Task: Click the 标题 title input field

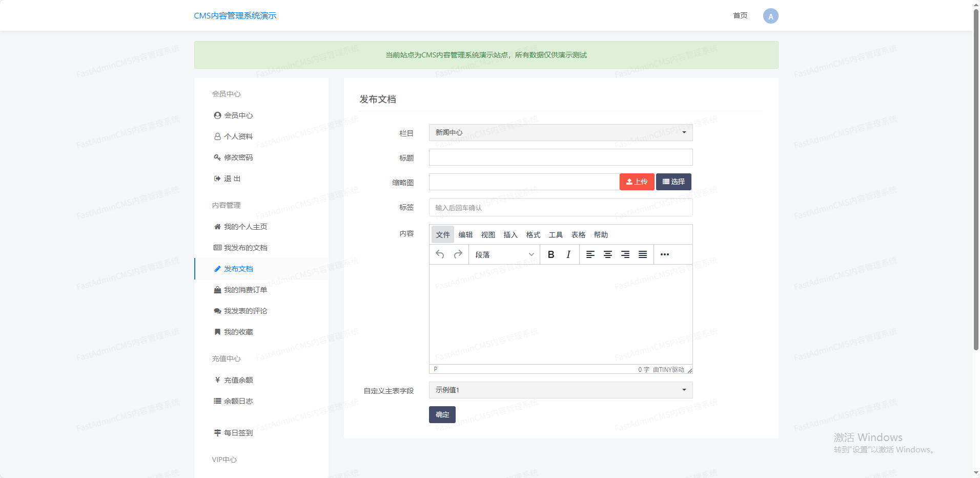Action: [560, 157]
